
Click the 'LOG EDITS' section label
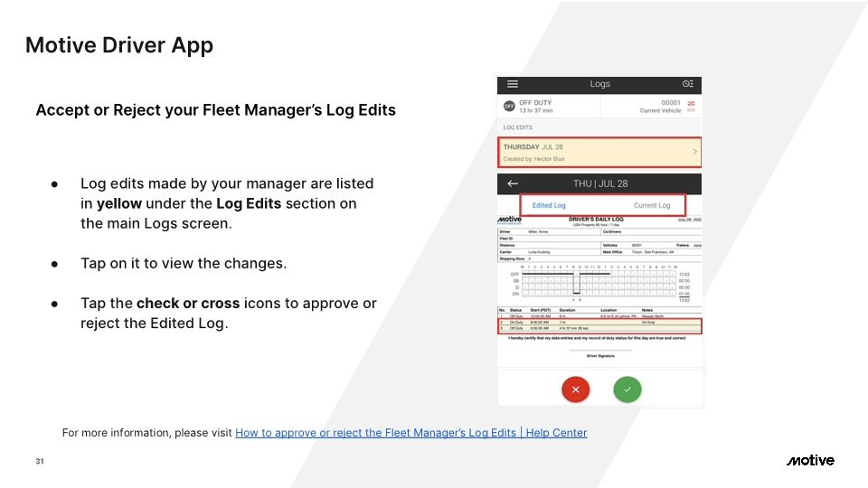click(x=517, y=127)
